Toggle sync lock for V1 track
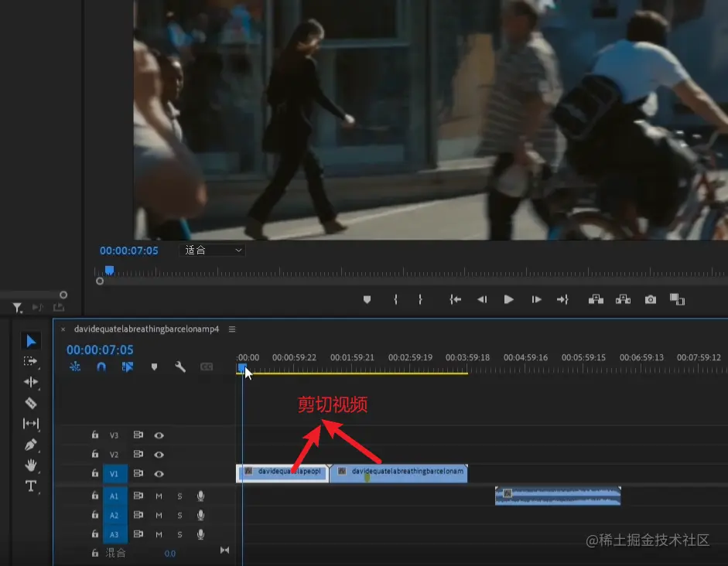This screenshot has height=566, width=728. [x=138, y=473]
